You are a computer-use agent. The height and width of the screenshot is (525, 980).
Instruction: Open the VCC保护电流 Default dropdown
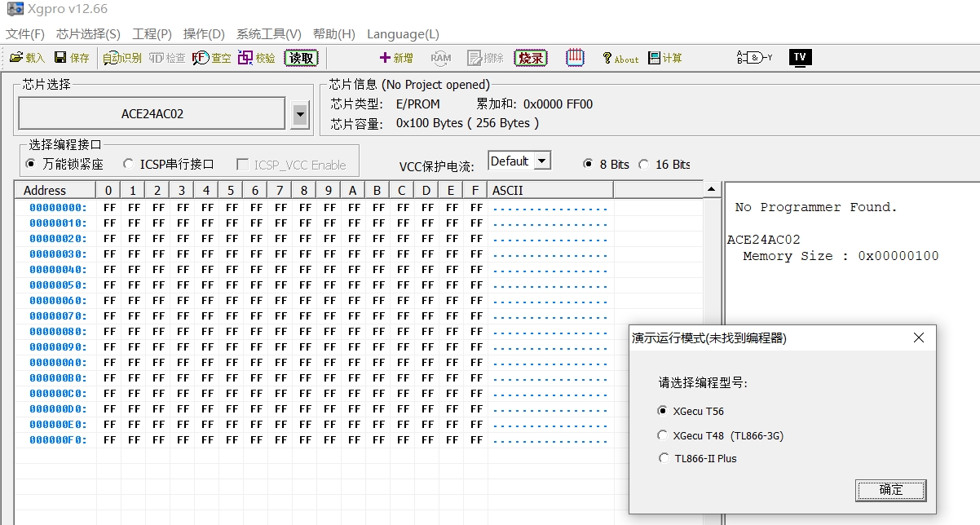point(542,161)
